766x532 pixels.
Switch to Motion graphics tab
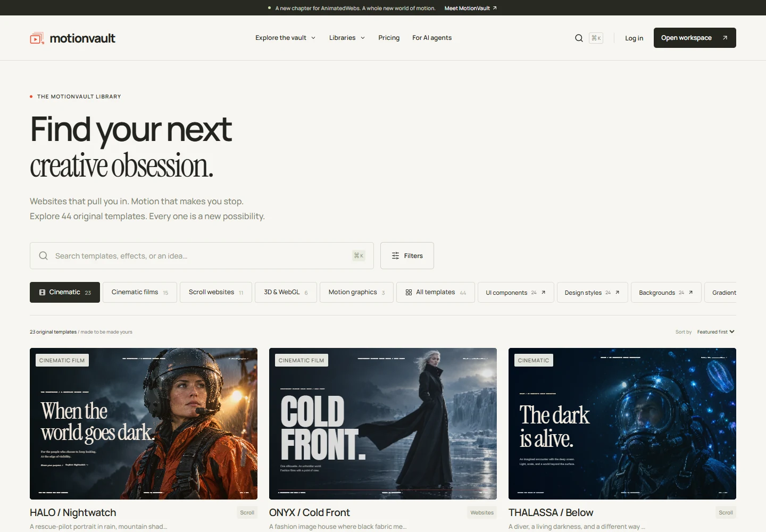point(356,292)
